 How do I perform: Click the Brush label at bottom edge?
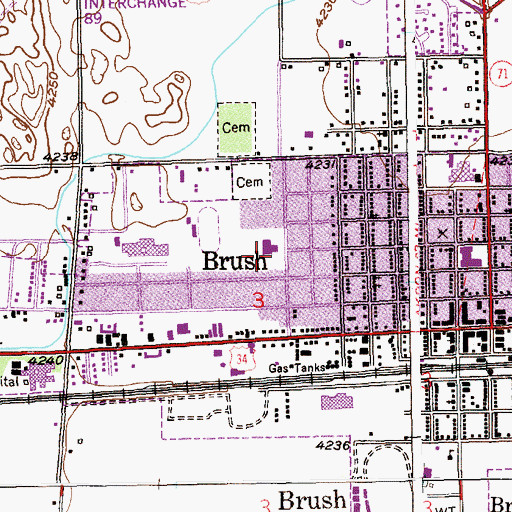(x=312, y=500)
